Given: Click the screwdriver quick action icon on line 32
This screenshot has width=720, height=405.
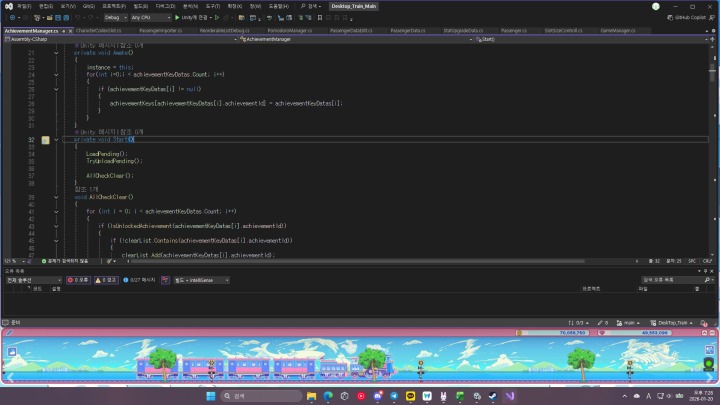Looking at the screenshot, I should (45, 140).
